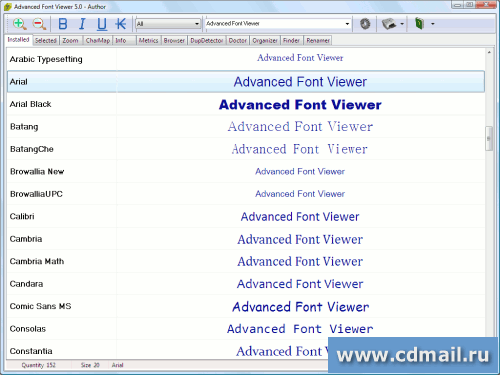Open the Browser tab

(x=174, y=40)
